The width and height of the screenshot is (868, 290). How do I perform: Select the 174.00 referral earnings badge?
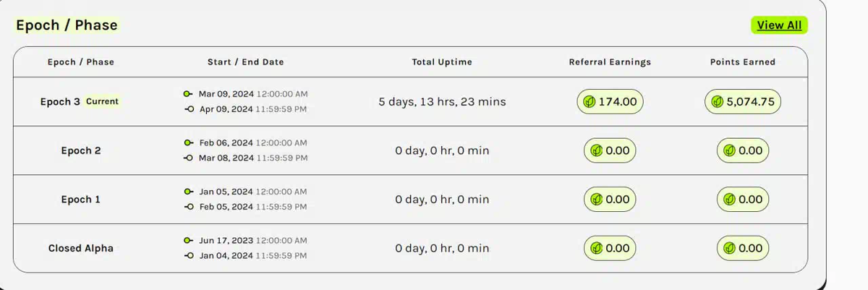coord(610,102)
